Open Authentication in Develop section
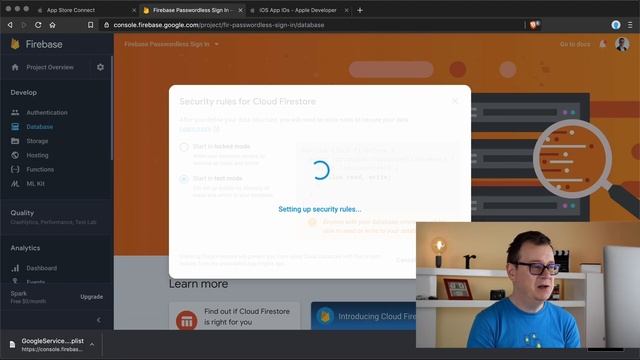 47,112
